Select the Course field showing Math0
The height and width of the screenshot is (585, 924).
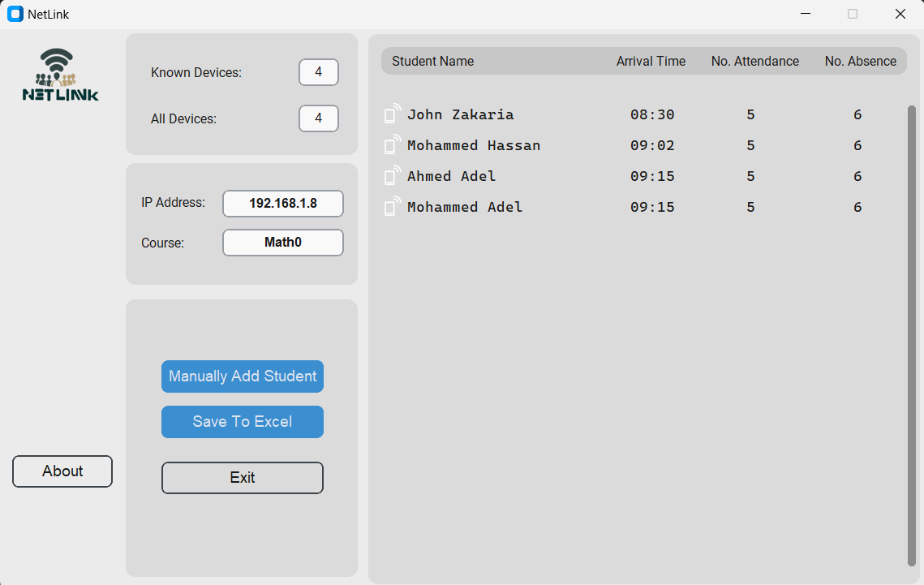click(282, 242)
